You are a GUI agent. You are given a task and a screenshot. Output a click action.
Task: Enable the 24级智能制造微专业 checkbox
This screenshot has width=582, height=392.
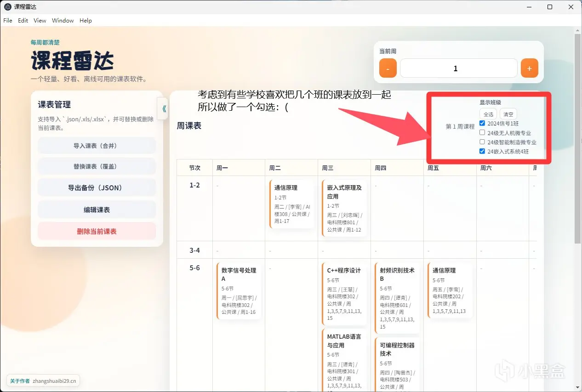coord(482,142)
